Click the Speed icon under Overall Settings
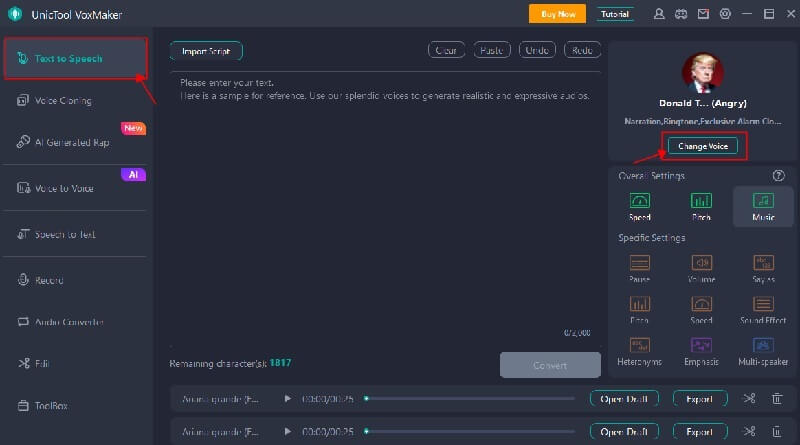Viewport: 800px width, 445px height. point(640,205)
